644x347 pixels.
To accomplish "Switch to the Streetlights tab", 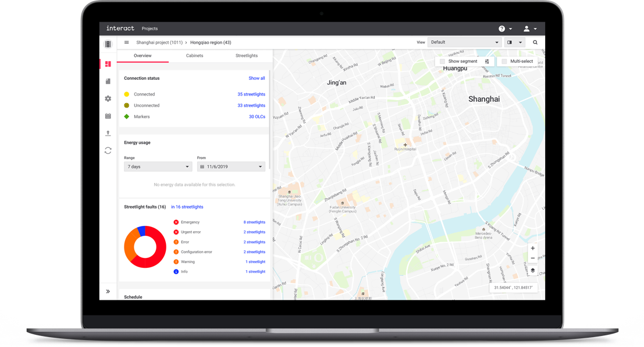I will tap(247, 55).
